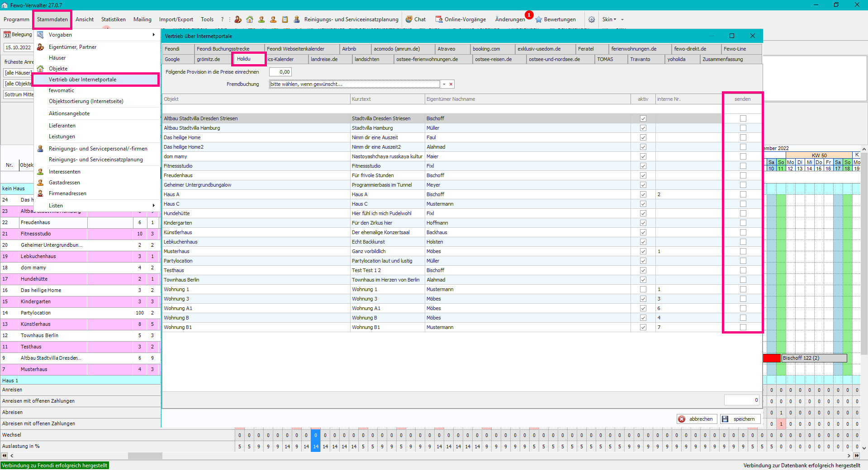Open the [alle Objekte] filter dropdown
The height and width of the screenshot is (470, 868).
(x=18, y=84)
